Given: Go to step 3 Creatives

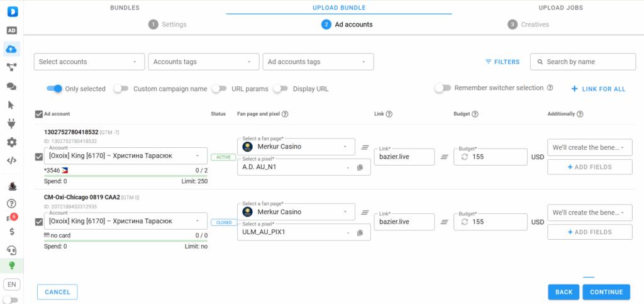Looking at the screenshot, I should [x=528, y=25].
